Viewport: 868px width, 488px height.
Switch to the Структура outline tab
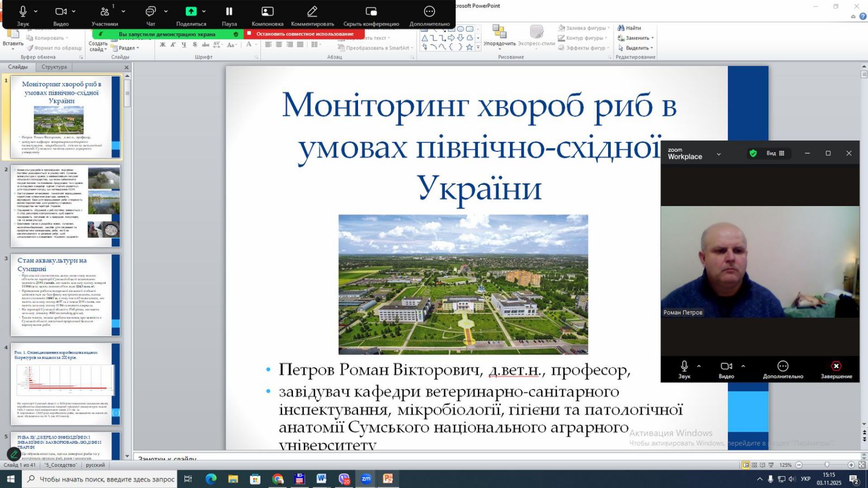click(54, 67)
